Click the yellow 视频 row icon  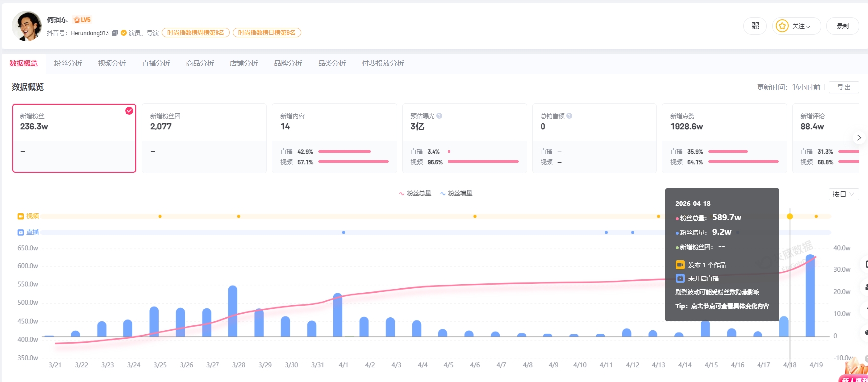point(21,216)
